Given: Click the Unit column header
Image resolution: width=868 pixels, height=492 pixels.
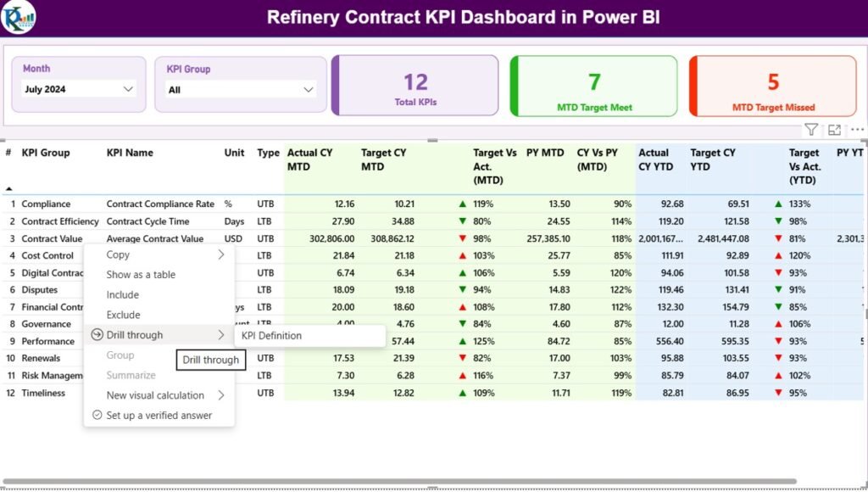Looking at the screenshot, I should point(234,153).
